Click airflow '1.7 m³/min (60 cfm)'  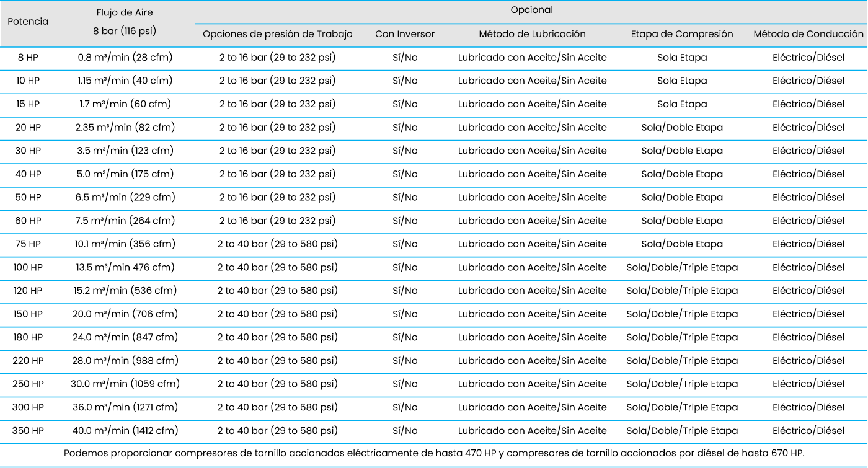[x=125, y=104]
